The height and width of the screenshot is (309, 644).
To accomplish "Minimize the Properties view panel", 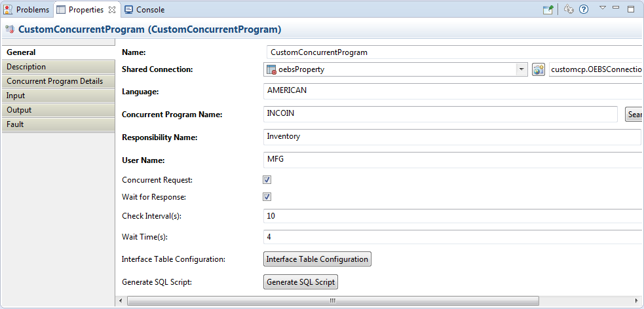I will (617, 9).
